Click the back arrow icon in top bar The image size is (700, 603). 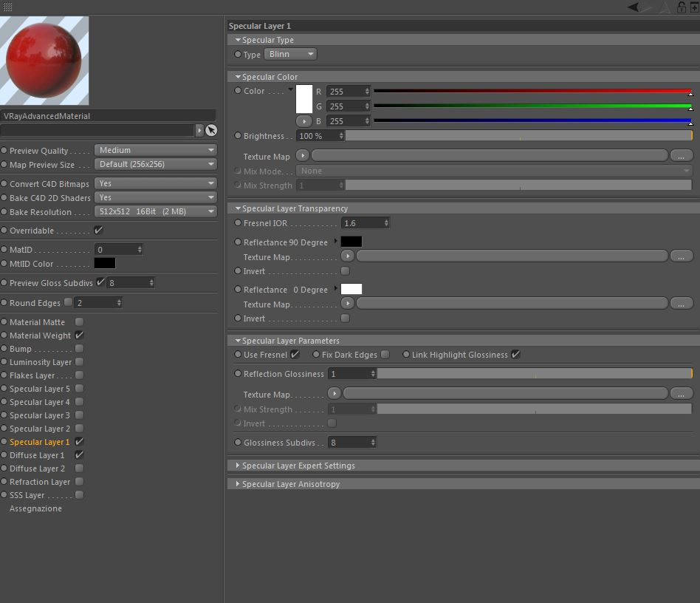[x=633, y=7]
